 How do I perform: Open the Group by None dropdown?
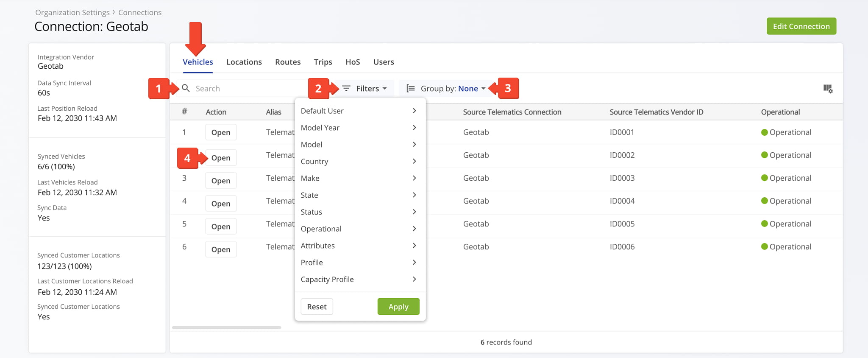pyautogui.click(x=471, y=88)
